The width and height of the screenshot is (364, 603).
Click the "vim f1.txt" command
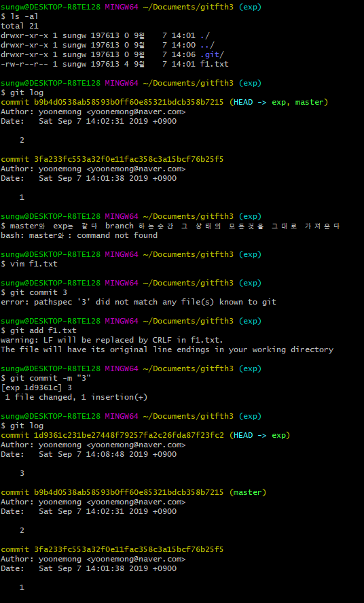coord(33,264)
